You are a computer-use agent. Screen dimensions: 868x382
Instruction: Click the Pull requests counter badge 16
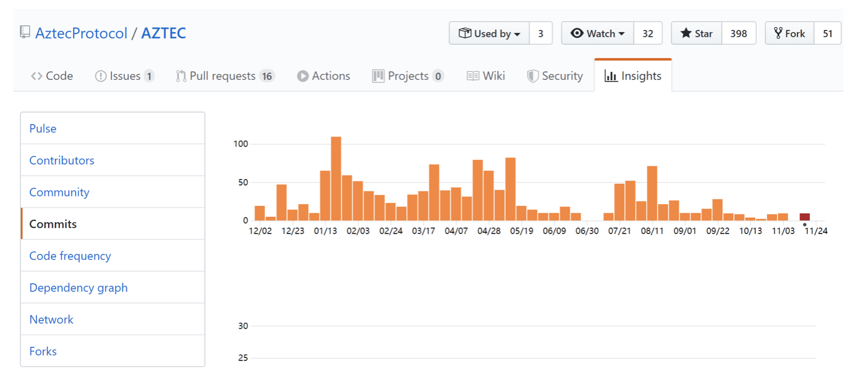pyautogui.click(x=267, y=76)
